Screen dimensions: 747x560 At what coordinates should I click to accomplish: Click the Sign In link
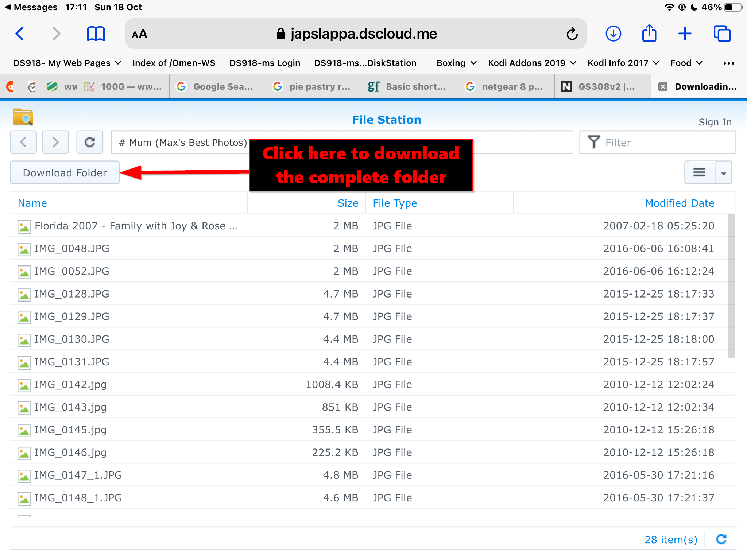(x=715, y=122)
